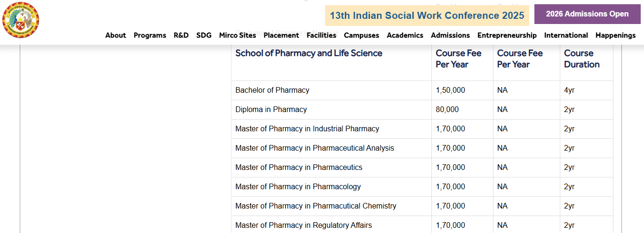Open the Programs menu
This screenshot has height=233, width=644.
point(150,35)
